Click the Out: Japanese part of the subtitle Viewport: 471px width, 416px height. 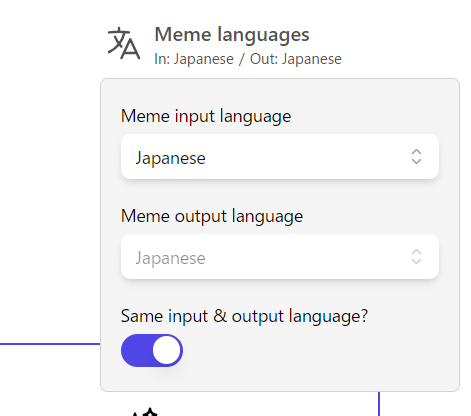296,59
